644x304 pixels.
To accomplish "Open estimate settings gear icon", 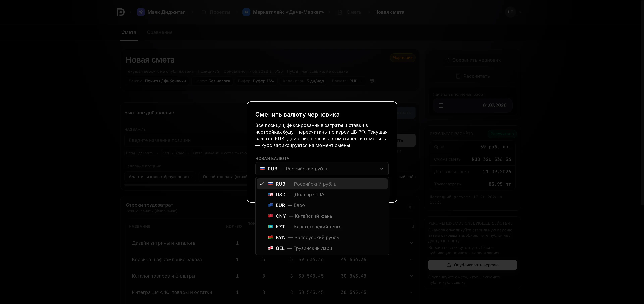I will click(372, 81).
